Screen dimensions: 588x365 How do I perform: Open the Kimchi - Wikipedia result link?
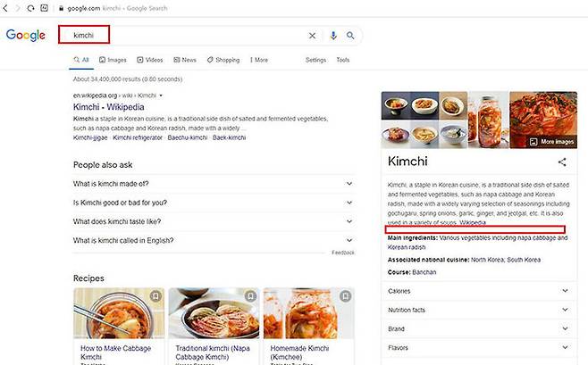pyautogui.click(x=103, y=106)
